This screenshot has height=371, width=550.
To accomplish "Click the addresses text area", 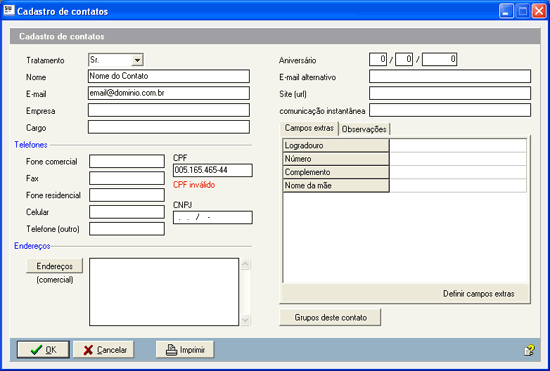I will tap(164, 292).
